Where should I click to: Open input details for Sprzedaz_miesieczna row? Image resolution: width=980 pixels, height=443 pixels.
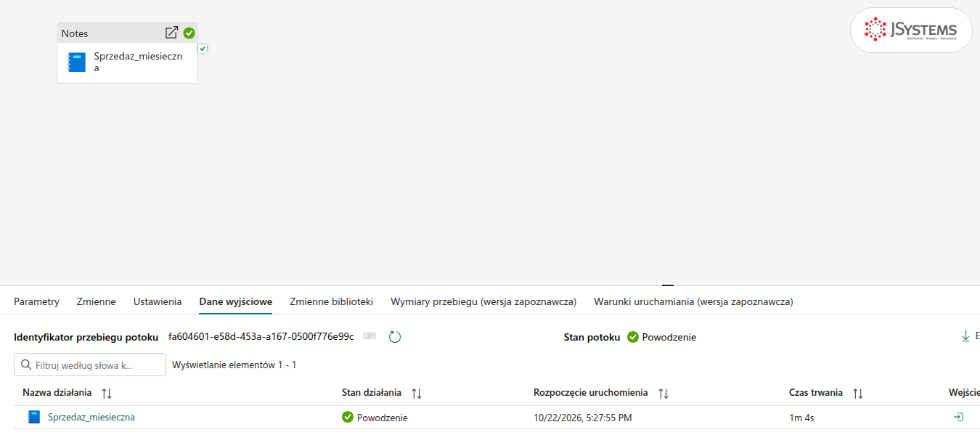958,417
